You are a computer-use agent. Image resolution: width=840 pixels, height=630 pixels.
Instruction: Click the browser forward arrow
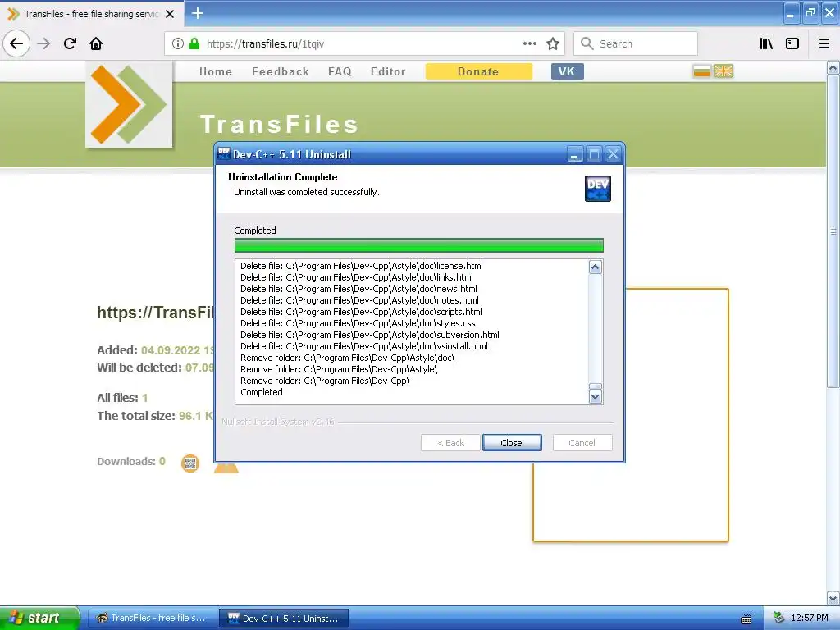(x=43, y=43)
